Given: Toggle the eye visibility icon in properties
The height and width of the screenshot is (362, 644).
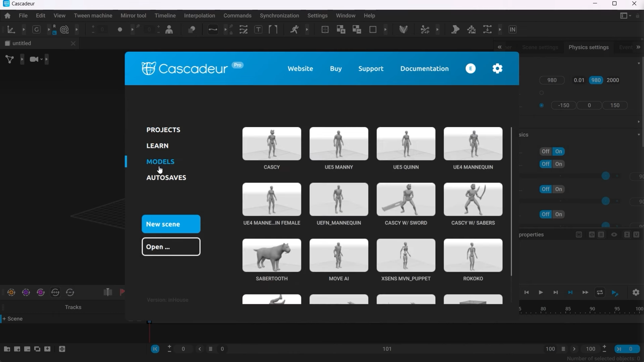Looking at the screenshot, I should (x=614, y=235).
